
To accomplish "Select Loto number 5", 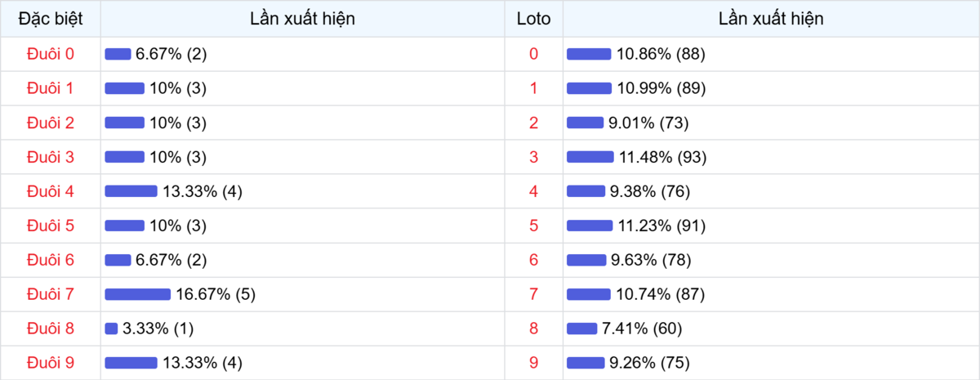I will [x=534, y=226].
